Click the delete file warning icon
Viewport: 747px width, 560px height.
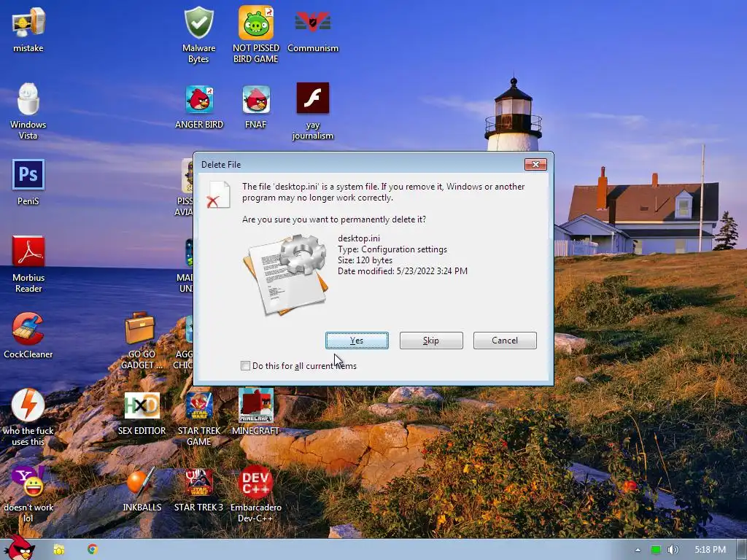pyautogui.click(x=218, y=195)
